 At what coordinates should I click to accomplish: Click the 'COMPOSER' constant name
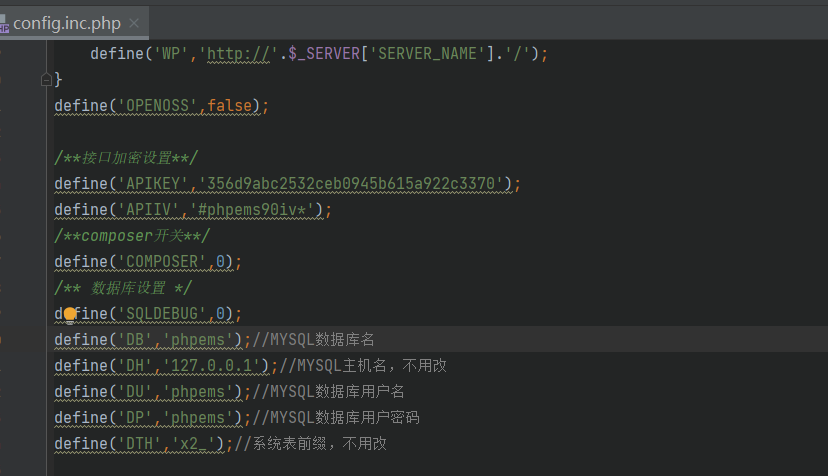(162, 262)
